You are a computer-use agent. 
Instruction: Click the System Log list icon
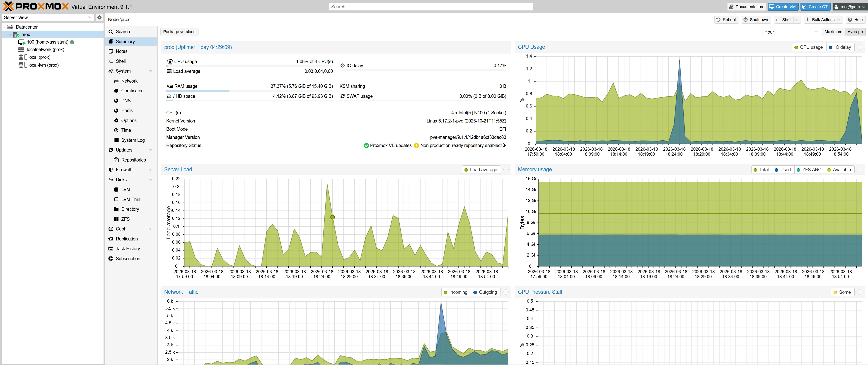pyautogui.click(x=116, y=140)
